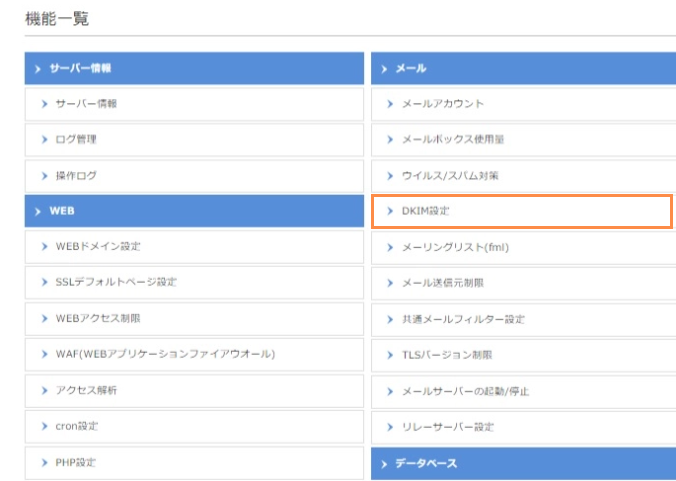Click the chevron icon beside TLSバージョン制限
This screenshot has height=481, width=676.
[390, 355]
